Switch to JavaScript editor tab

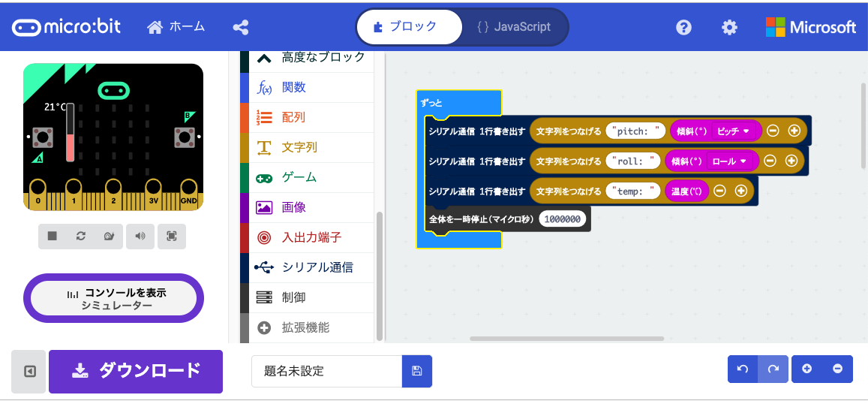[x=514, y=26]
